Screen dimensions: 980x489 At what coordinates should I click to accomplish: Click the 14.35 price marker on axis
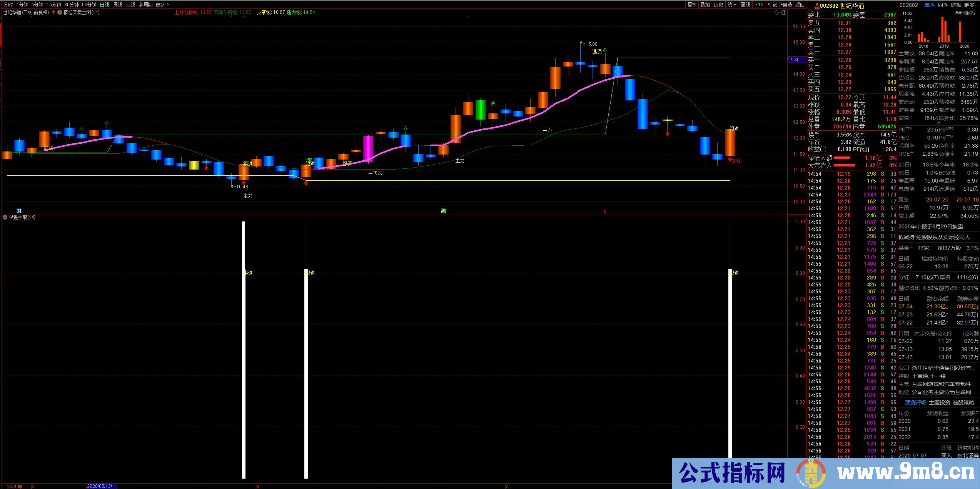[794, 60]
